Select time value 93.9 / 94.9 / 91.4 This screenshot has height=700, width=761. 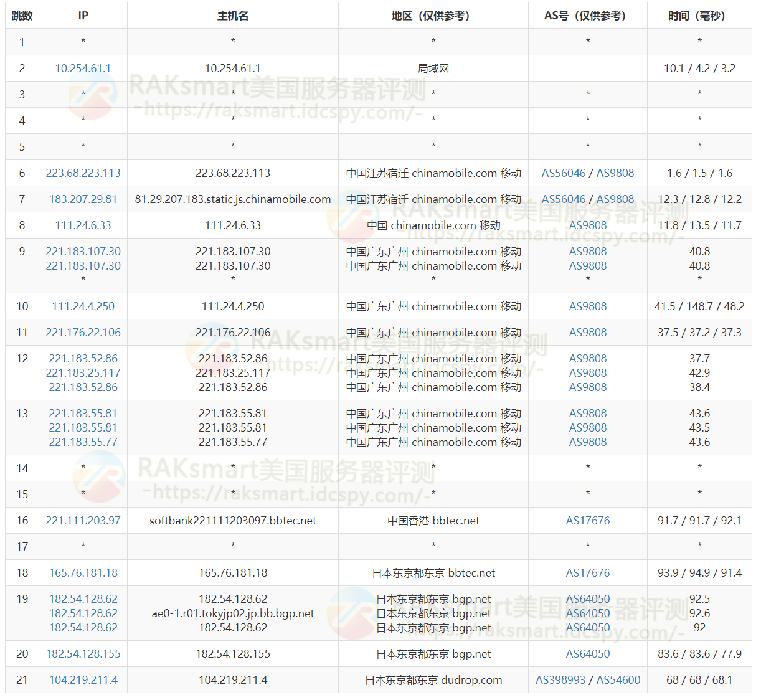(x=699, y=573)
